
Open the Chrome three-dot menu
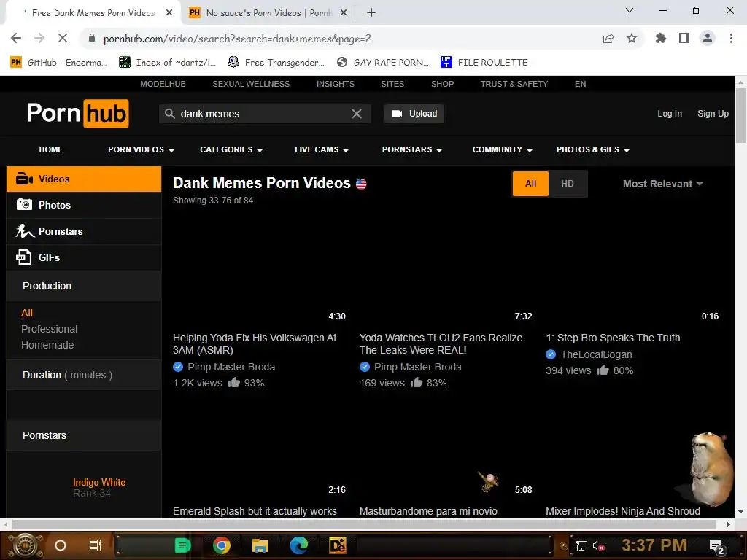pos(731,38)
